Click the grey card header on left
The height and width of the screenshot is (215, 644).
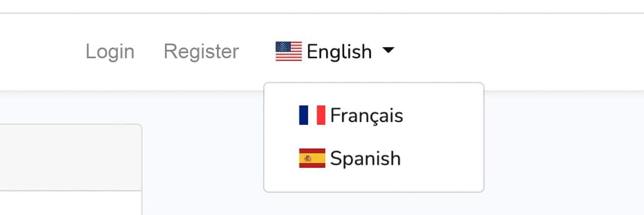71,157
